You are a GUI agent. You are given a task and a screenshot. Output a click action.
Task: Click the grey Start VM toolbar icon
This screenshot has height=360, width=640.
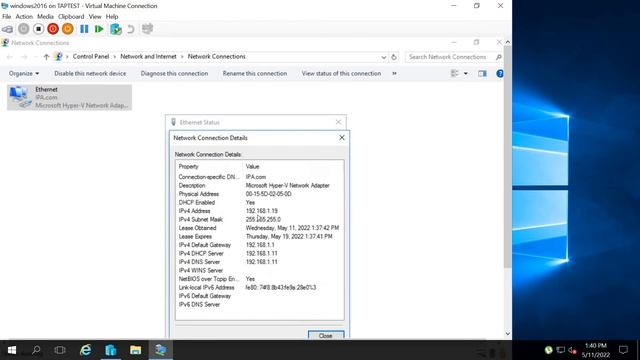23,29
